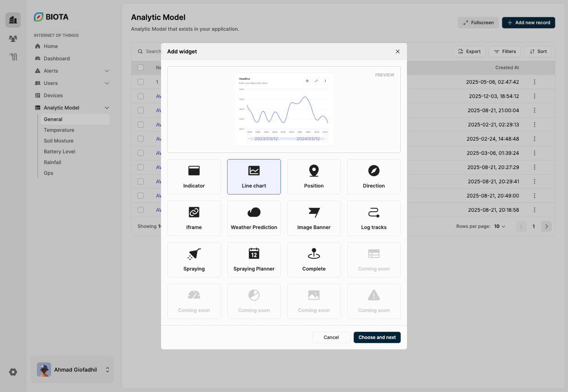Click the Choose and next button
This screenshot has width=568, height=392.
(377, 337)
